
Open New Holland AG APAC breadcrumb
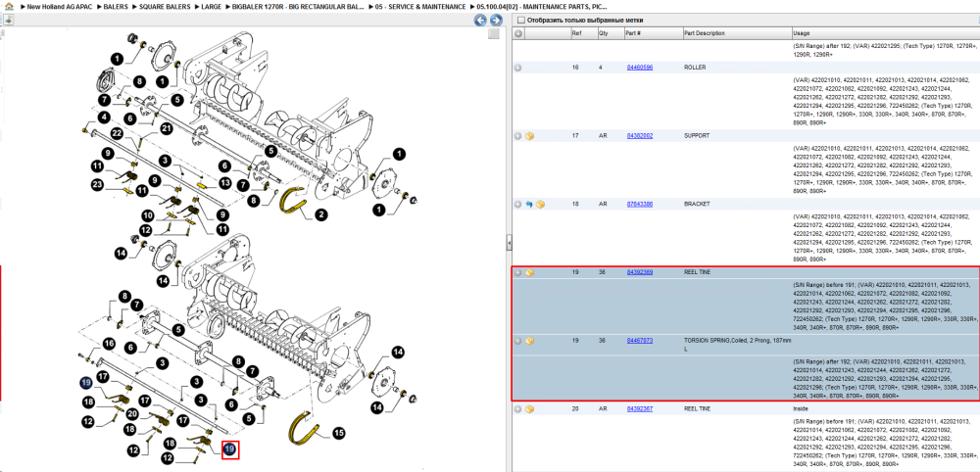[58, 6]
